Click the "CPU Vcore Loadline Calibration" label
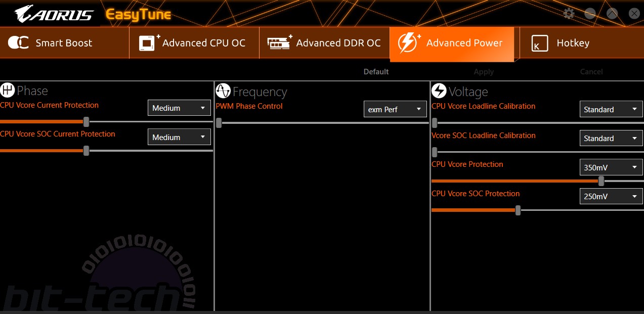The image size is (644, 314). coord(483,106)
